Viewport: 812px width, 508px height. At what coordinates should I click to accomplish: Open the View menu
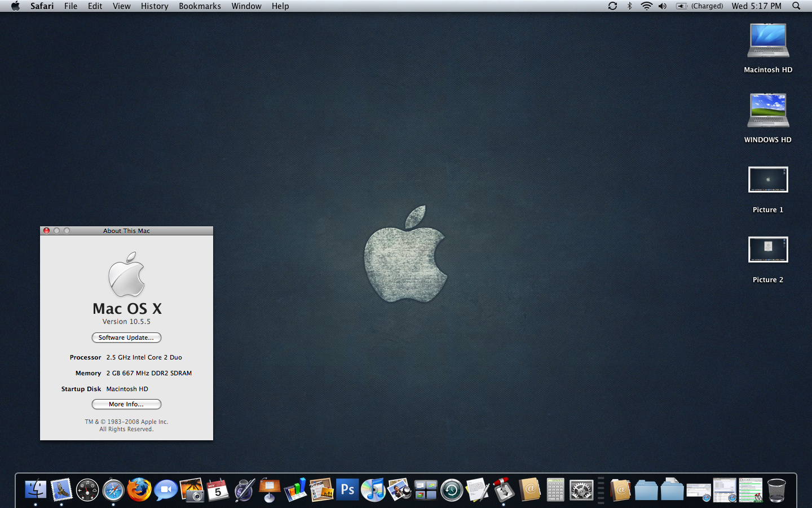[x=122, y=6]
